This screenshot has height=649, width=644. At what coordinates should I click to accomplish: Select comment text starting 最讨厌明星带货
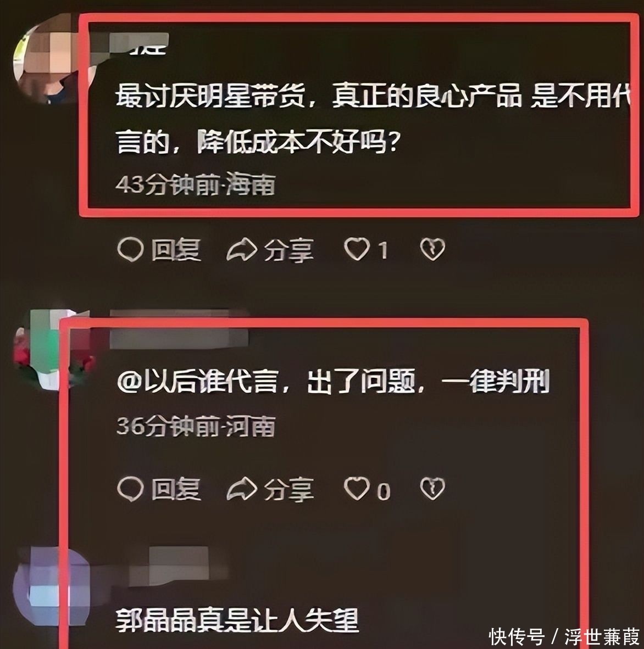click(x=373, y=119)
